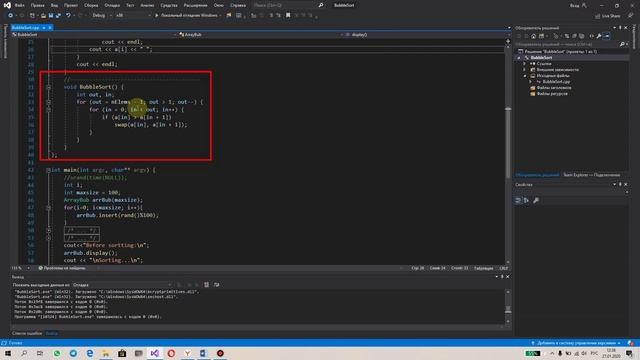This screenshot has height=360, width=640.
Task: Click the Collapse All icon in Solution Explorer
Action: pos(574,36)
